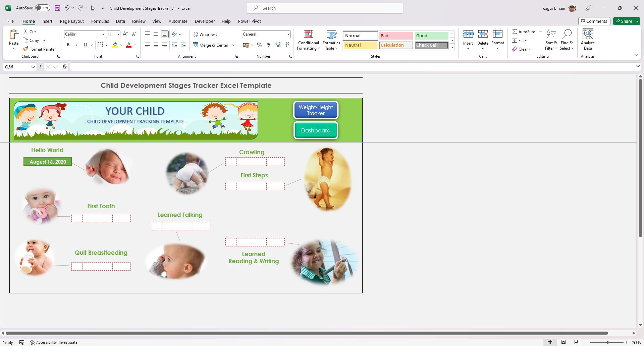Click the AutoSum icon
The image size is (644, 346).
click(515, 31)
